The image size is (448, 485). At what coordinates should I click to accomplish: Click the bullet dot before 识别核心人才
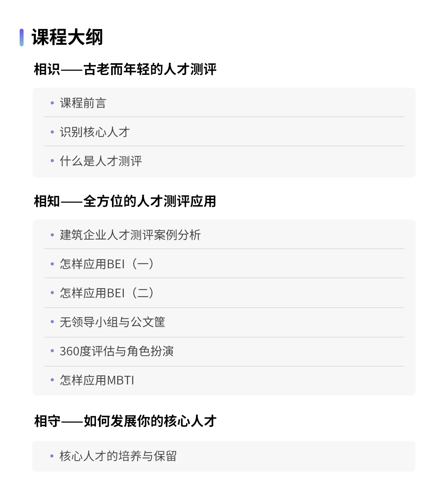click(x=52, y=132)
